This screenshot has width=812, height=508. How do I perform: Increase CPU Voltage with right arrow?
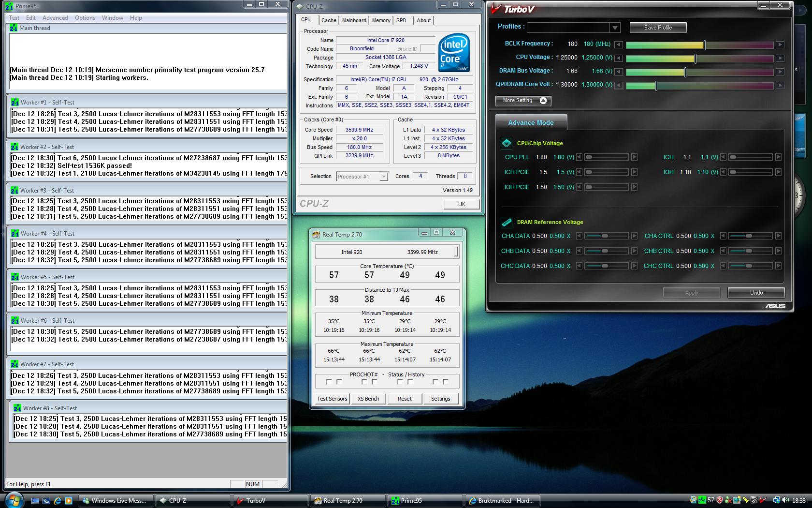[x=780, y=58]
